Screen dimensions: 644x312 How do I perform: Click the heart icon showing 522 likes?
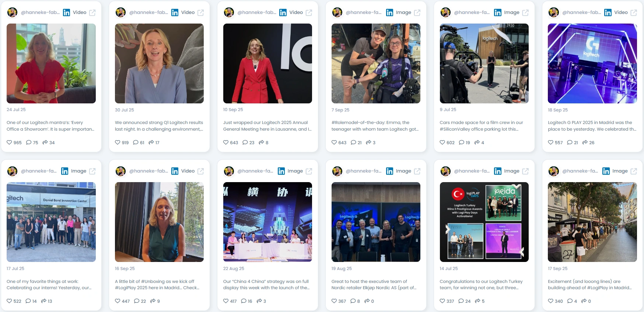click(x=9, y=301)
